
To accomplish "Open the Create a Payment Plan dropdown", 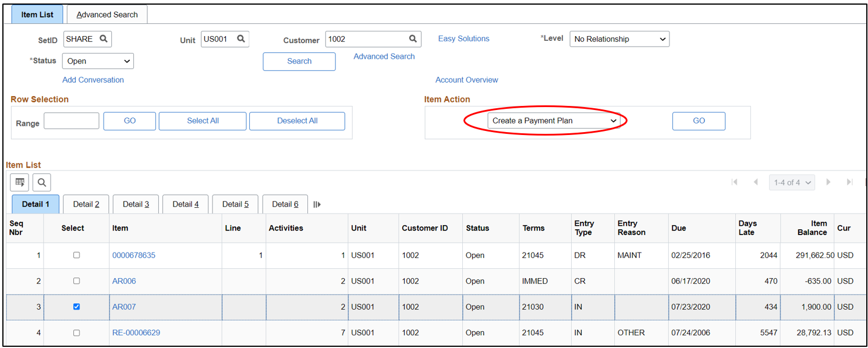I will pos(554,120).
